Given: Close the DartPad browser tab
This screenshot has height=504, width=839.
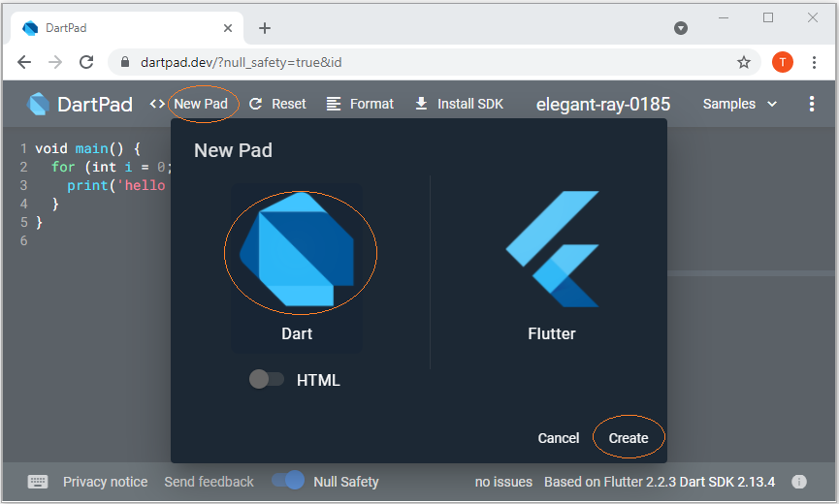Looking at the screenshot, I should point(227,28).
